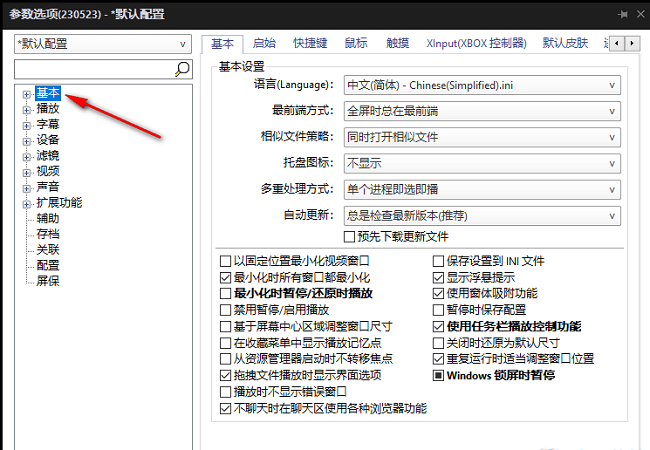Expand the 字幕 tree node

27,126
